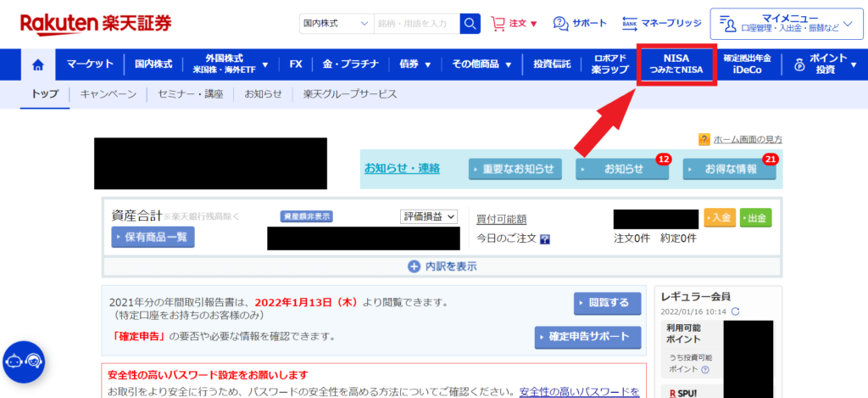The height and width of the screenshot is (398, 868).
Task: Switch to the お知らせ sub-tab
Action: pyautogui.click(x=264, y=94)
